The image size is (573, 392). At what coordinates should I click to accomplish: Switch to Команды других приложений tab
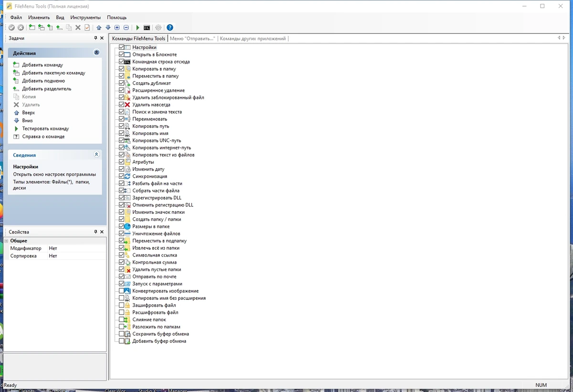click(253, 39)
